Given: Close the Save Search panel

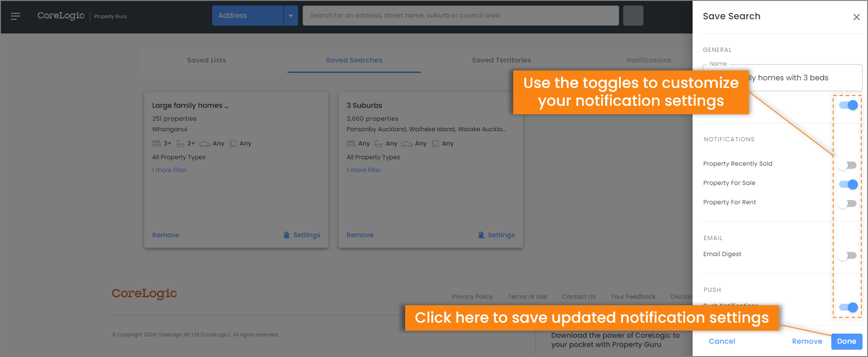Looking at the screenshot, I should click(x=856, y=17).
